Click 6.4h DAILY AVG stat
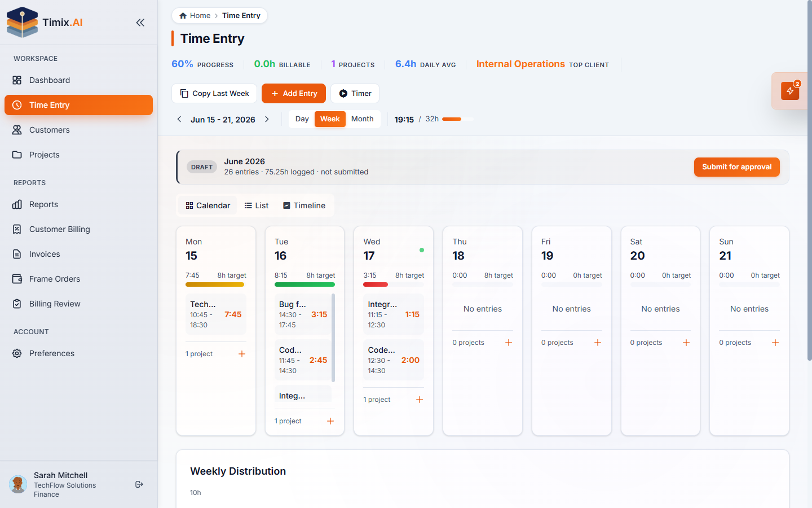 pos(425,64)
